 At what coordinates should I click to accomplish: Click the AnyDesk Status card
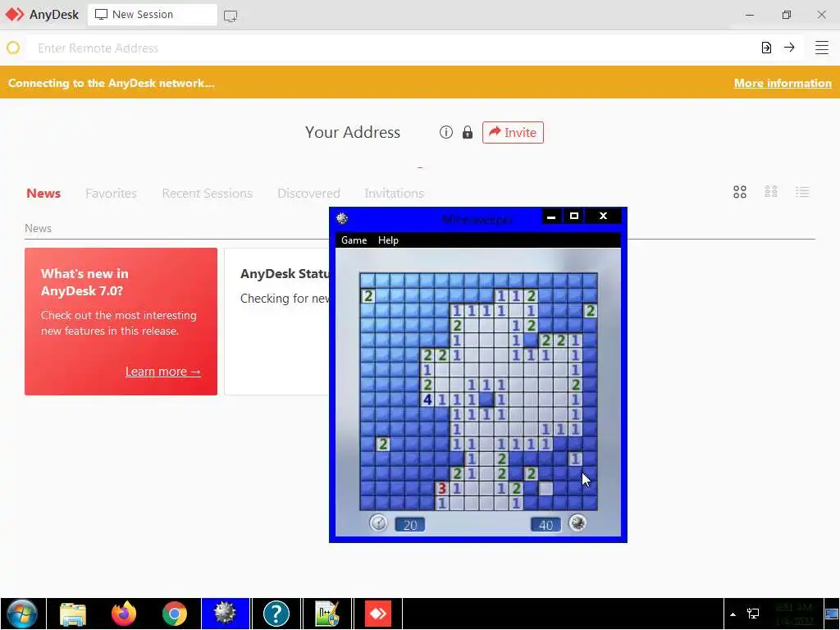[x=277, y=322]
